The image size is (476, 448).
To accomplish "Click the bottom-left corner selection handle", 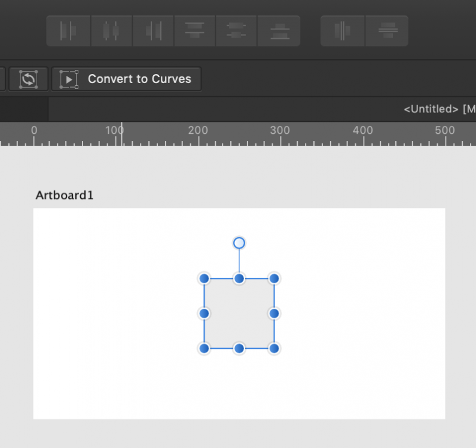I will pyautogui.click(x=204, y=348).
